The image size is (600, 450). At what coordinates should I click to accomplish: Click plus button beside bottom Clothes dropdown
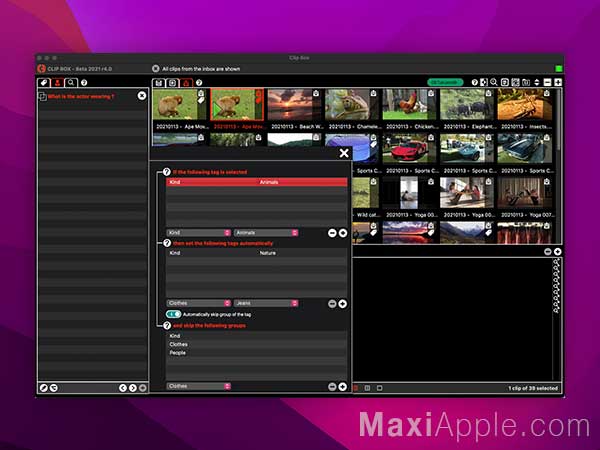342,387
